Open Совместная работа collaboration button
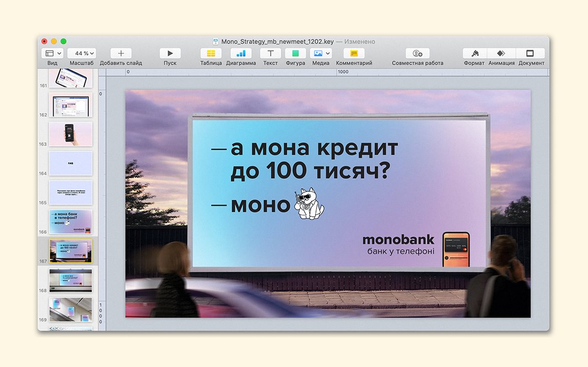588x367 pixels. pyautogui.click(x=417, y=53)
